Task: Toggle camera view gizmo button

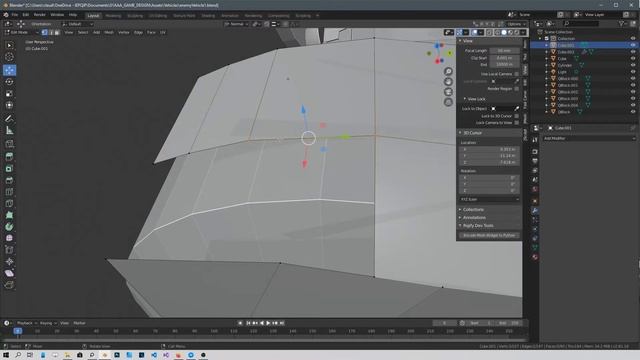Action: pos(448,92)
